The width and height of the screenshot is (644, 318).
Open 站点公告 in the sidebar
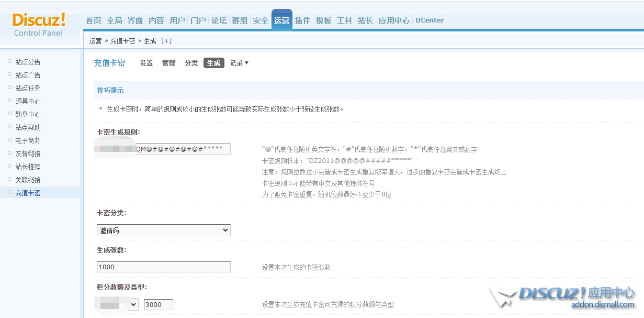pyautogui.click(x=28, y=62)
